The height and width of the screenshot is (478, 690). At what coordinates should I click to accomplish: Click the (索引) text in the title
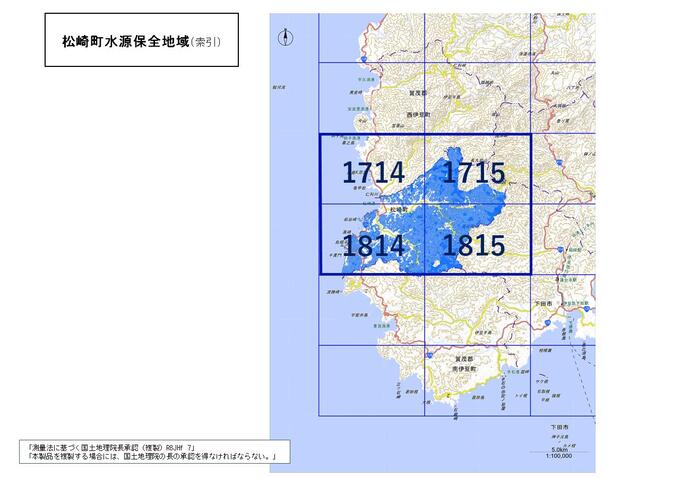(x=206, y=42)
